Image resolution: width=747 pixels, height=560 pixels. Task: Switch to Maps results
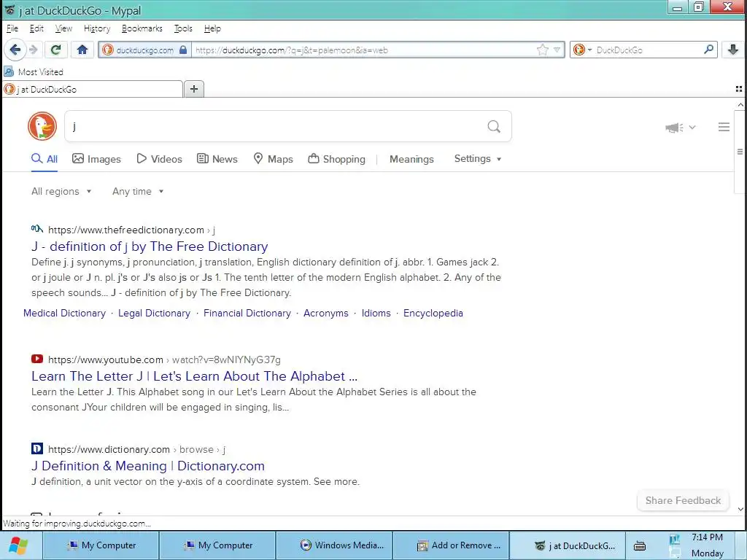pos(273,159)
